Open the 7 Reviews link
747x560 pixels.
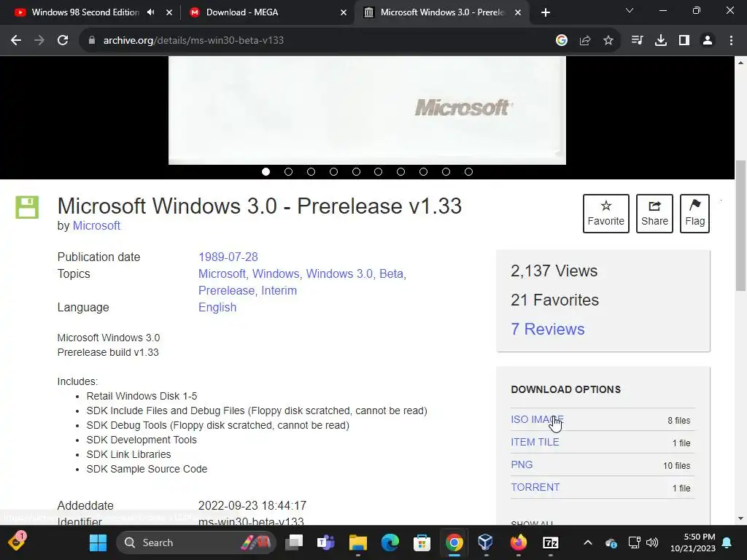pos(547,329)
